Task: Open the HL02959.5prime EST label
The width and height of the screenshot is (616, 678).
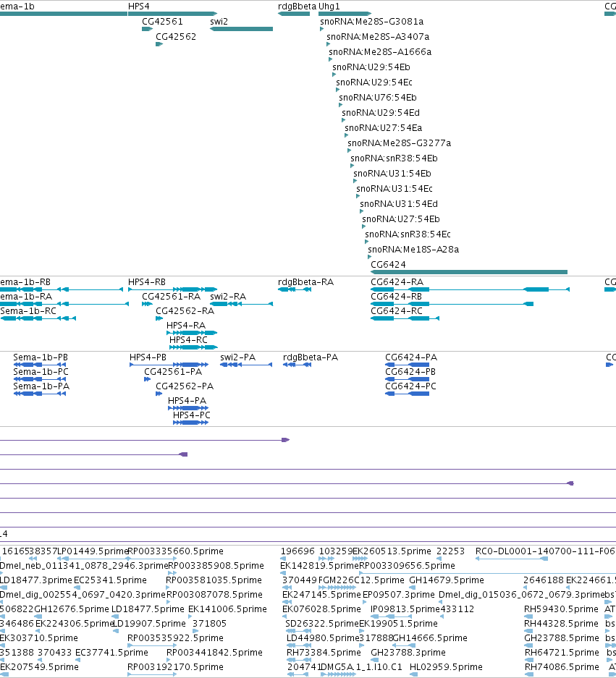Action: pyautogui.click(x=446, y=667)
